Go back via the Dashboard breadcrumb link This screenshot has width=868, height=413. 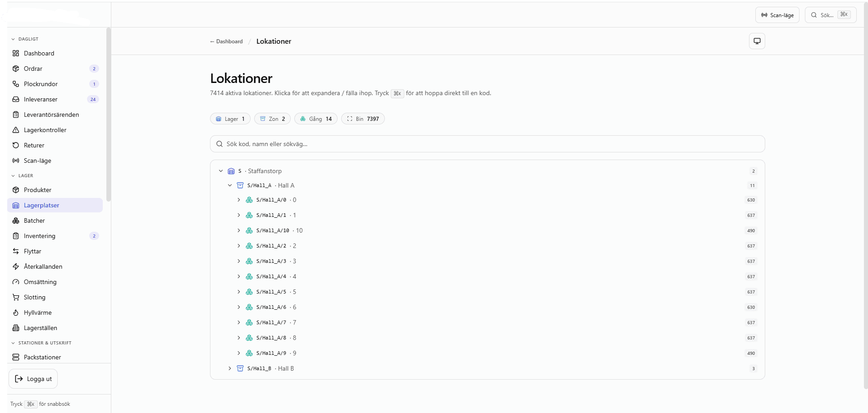point(226,41)
